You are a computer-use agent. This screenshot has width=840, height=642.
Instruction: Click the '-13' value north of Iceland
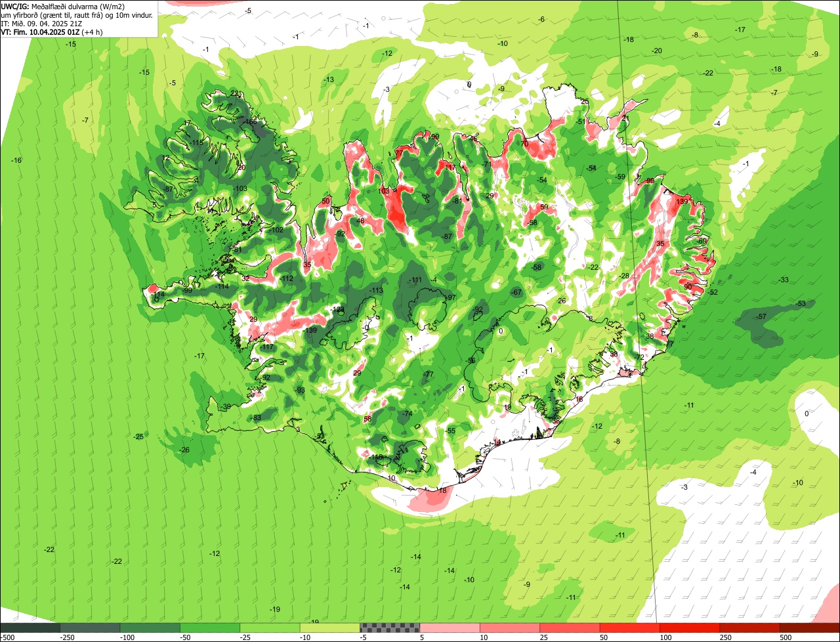click(329, 80)
